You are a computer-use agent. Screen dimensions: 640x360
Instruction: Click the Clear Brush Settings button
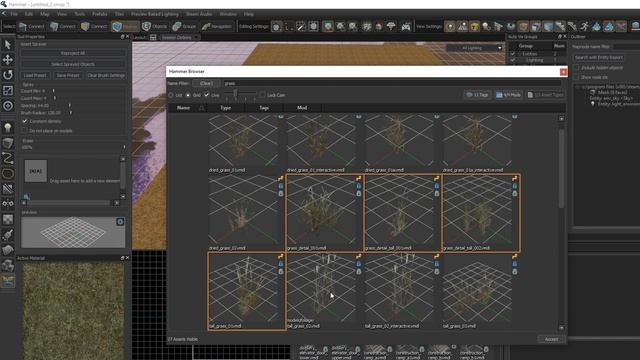click(106, 76)
